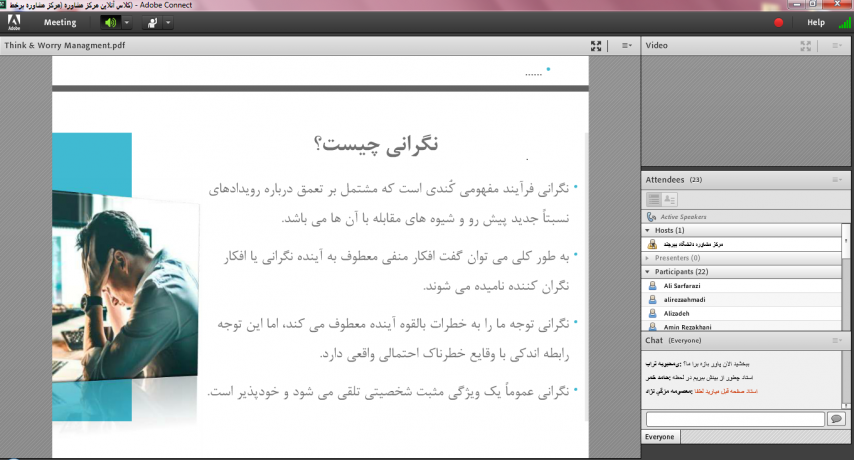Select the host entry in attendee list
This screenshot has width=854, height=460.
742,244
